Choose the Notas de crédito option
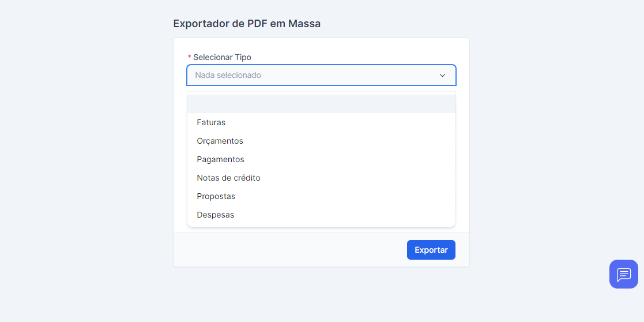644x322 pixels. [228, 178]
